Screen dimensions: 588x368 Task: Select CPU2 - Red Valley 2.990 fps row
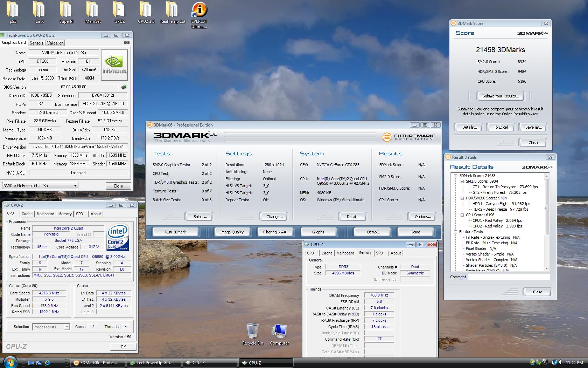(497, 226)
